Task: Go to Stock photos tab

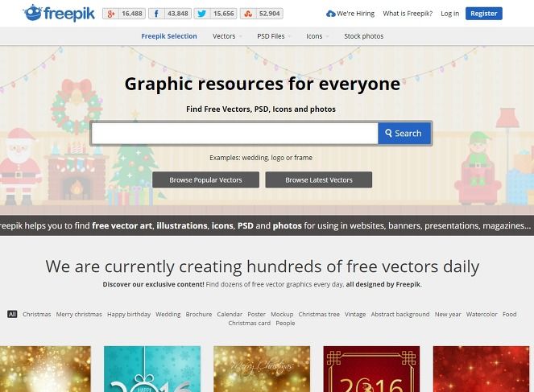Action: 364,36
